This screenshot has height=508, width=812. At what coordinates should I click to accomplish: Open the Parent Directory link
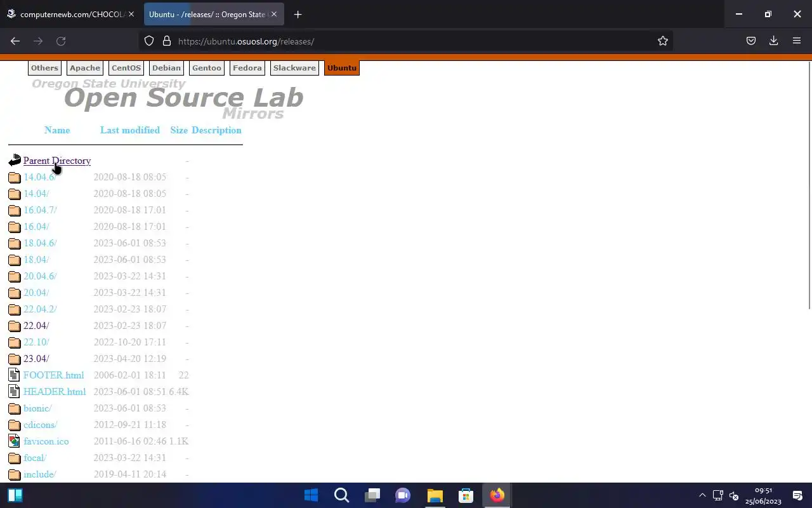pos(57,161)
